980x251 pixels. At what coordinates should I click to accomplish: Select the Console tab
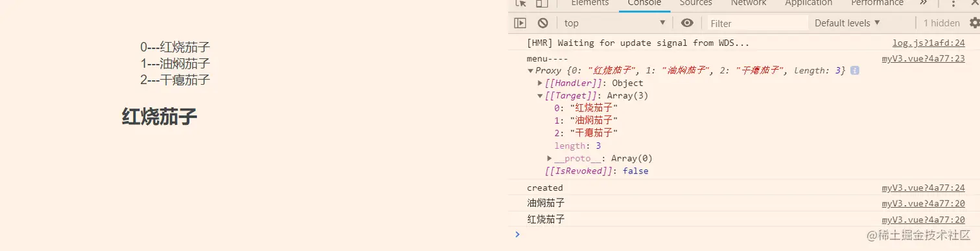644,3
